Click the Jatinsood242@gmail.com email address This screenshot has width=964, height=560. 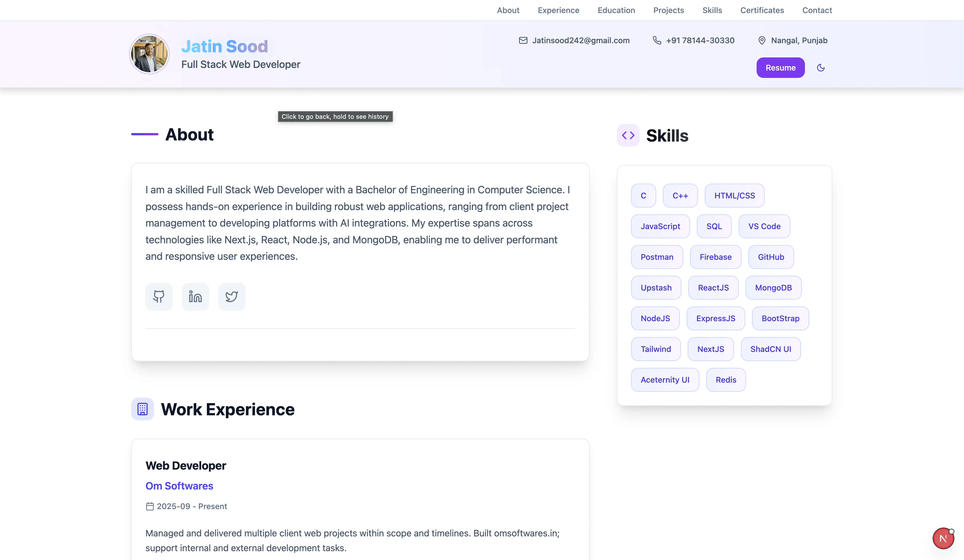(x=581, y=41)
